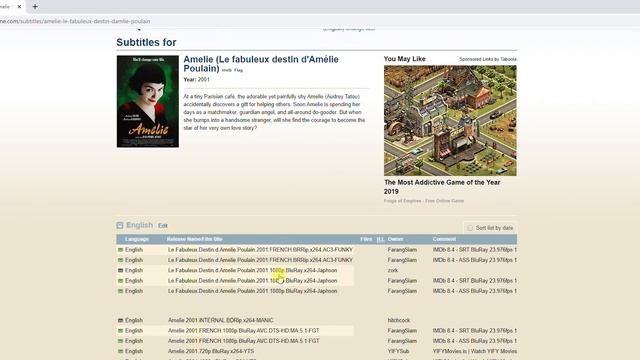Open Amelie.2001.720p.BluRay.x264-YTS subtitle
The width and height of the screenshot is (640, 360).
(x=211, y=351)
